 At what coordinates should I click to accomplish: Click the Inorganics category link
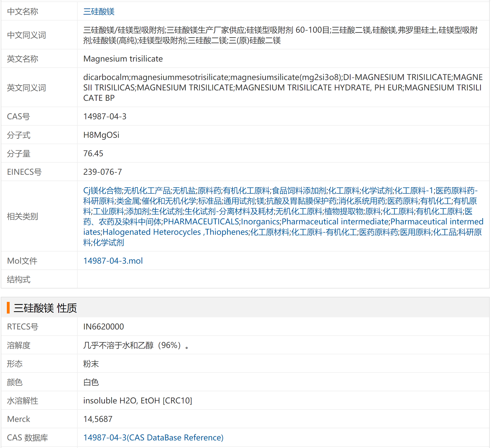tap(260, 222)
